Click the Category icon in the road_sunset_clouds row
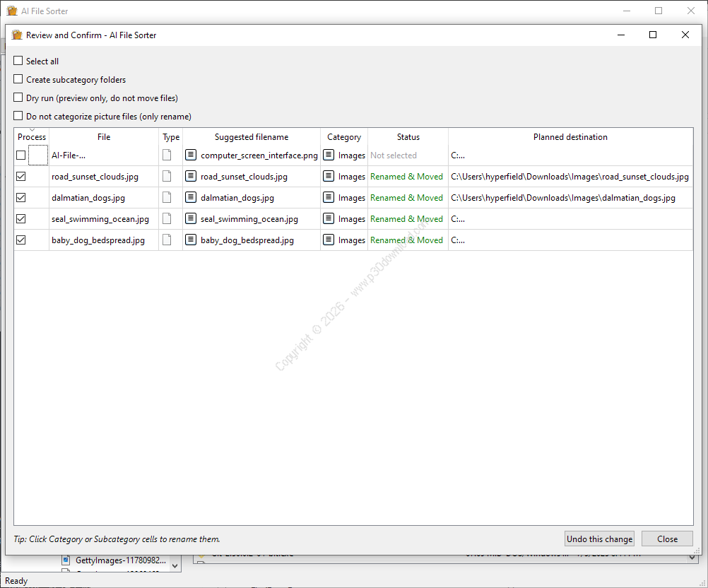708x588 pixels. 329,177
